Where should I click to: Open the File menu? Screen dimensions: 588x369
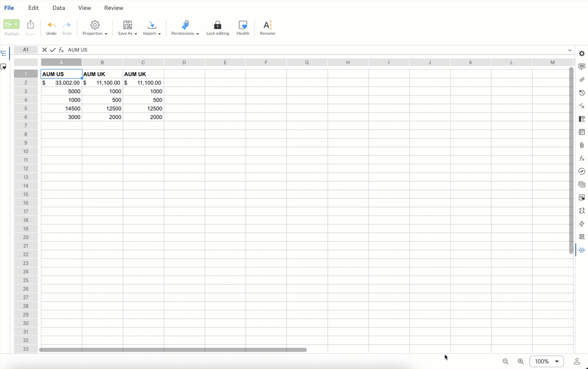pyautogui.click(x=9, y=8)
